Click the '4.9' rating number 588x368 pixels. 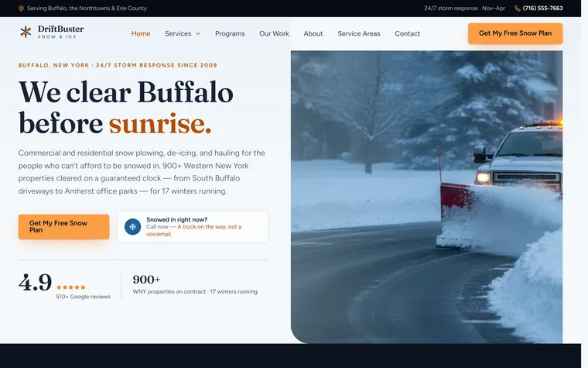click(36, 282)
